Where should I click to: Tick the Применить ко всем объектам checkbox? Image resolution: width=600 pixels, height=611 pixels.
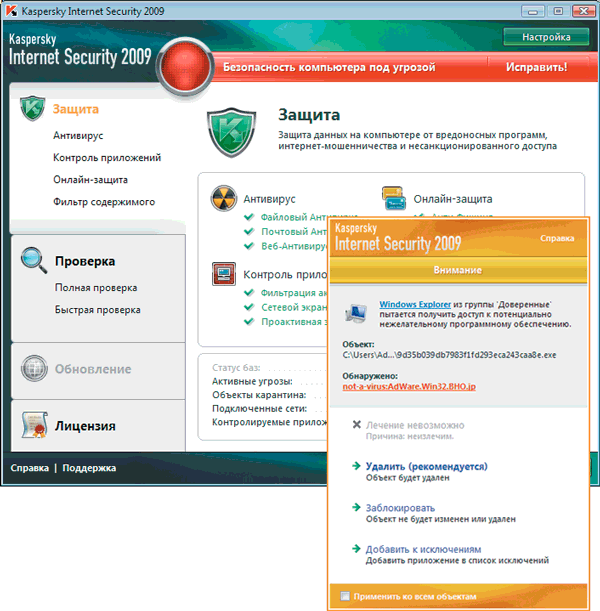(345, 596)
